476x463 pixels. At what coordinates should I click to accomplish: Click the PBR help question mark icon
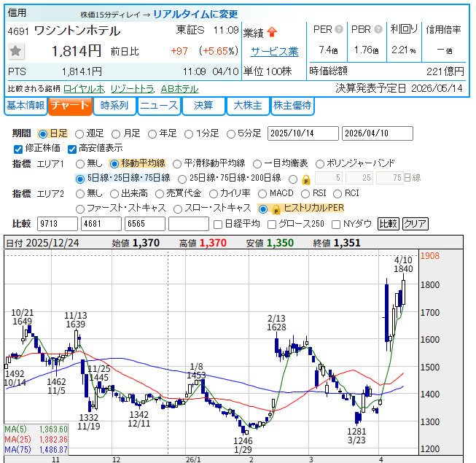378,29
